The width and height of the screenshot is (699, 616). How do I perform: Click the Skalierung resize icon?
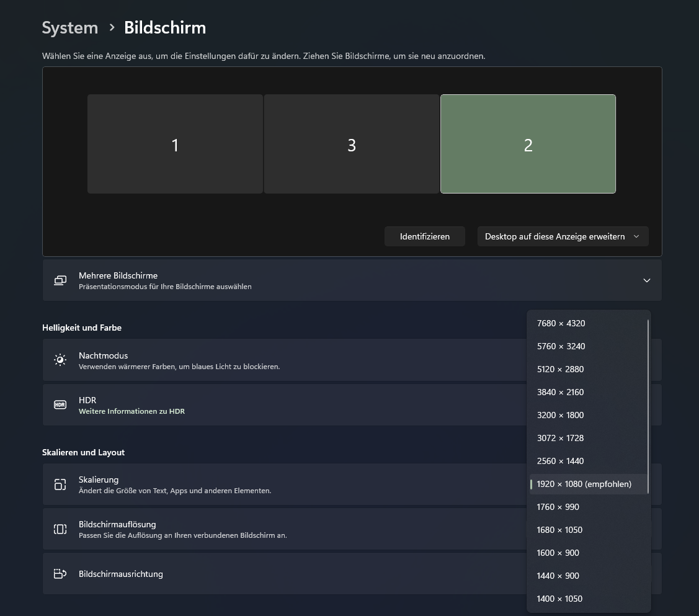coord(60,484)
